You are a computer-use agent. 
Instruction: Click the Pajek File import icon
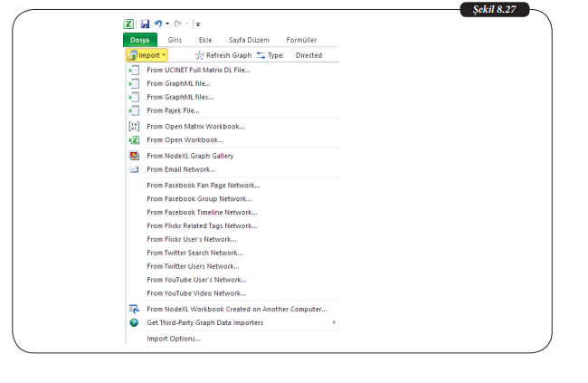(134, 110)
